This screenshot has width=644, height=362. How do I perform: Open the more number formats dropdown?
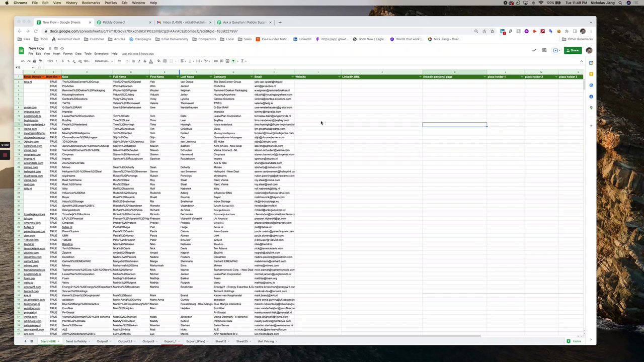[x=87, y=61]
